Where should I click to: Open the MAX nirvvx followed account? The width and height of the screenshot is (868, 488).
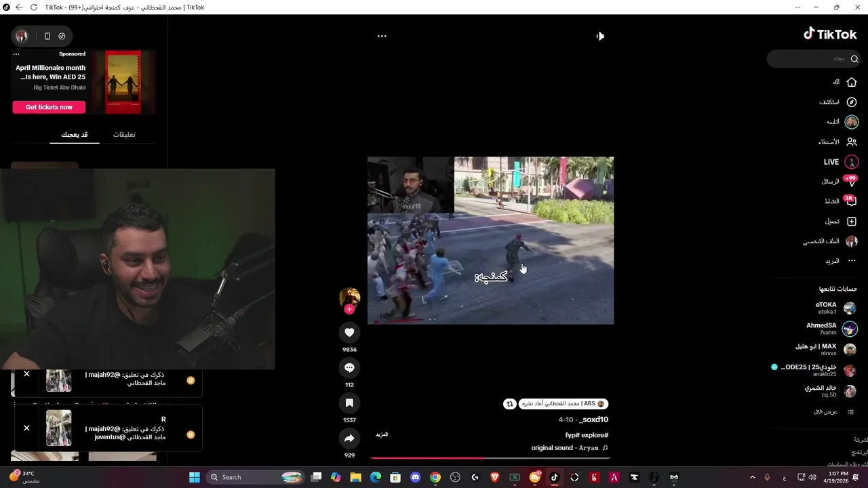point(826,349)
